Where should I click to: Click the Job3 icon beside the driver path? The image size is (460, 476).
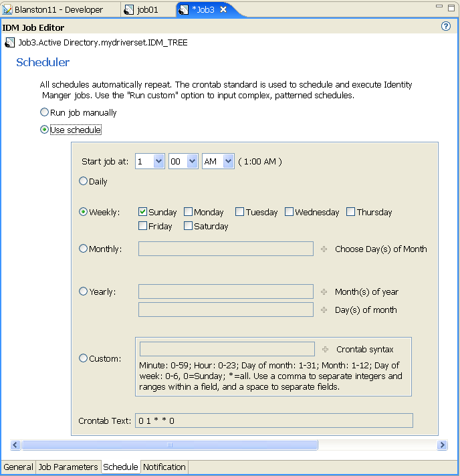[x=9, y=43]
